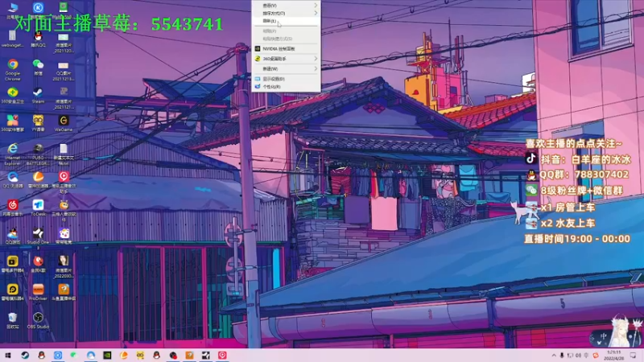This screenshot has width=644, height=362.
Task: Expand the 360桌面助手 submenu
Action: pos(286,59)
